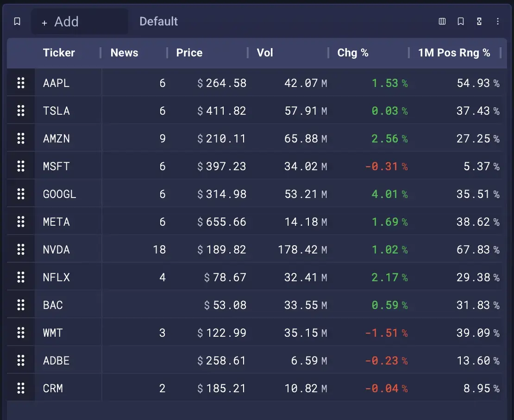Image resolution: width=514 pixels, height=420 pixels.
Task: Sort by Chg % column header
Action: [353, 53]
